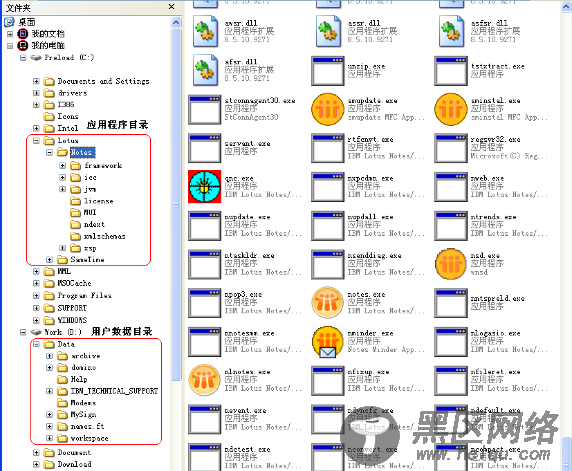Select the 我的文档 tree node

(41, 34)
